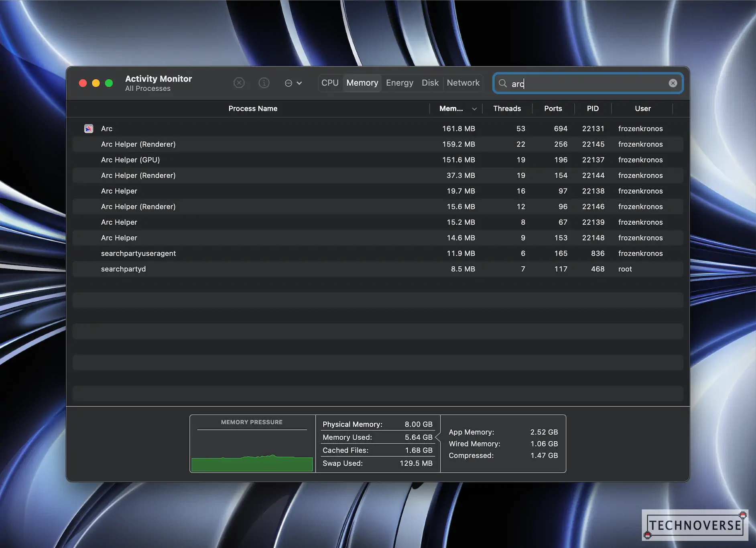Click the Cached Files 1.68 GB entry

click(x=377, y=450)
